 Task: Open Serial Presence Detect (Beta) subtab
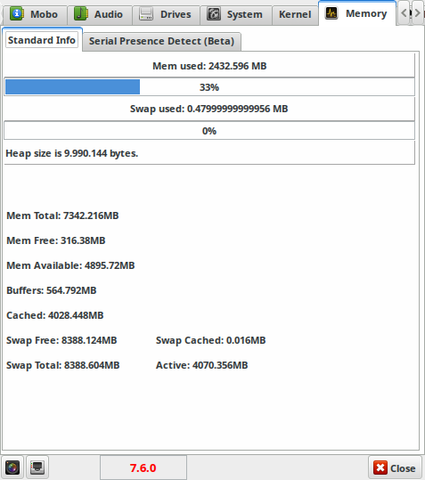point(162,41)
